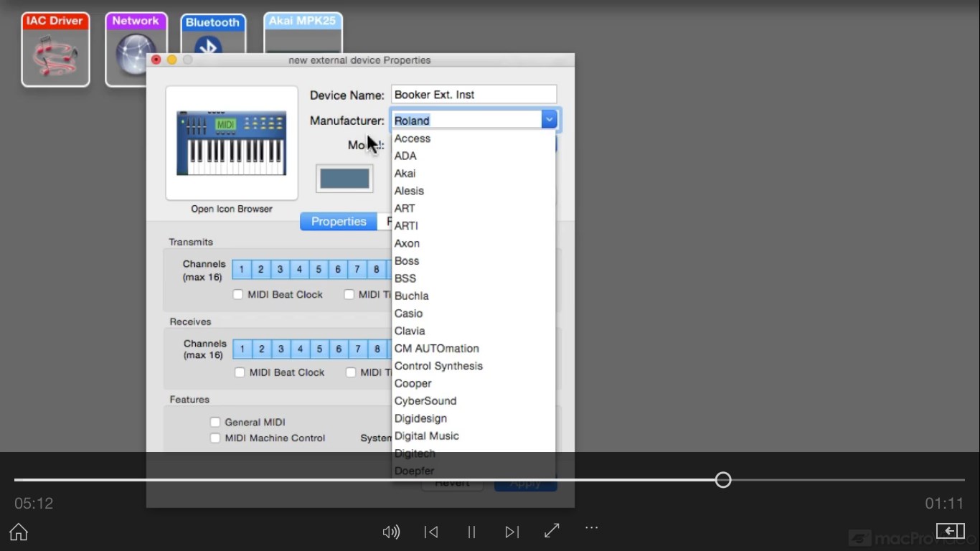Choose Access from the manufacturer list
The width and height of the screenshot is (980, 551).
tap(473, 138)
